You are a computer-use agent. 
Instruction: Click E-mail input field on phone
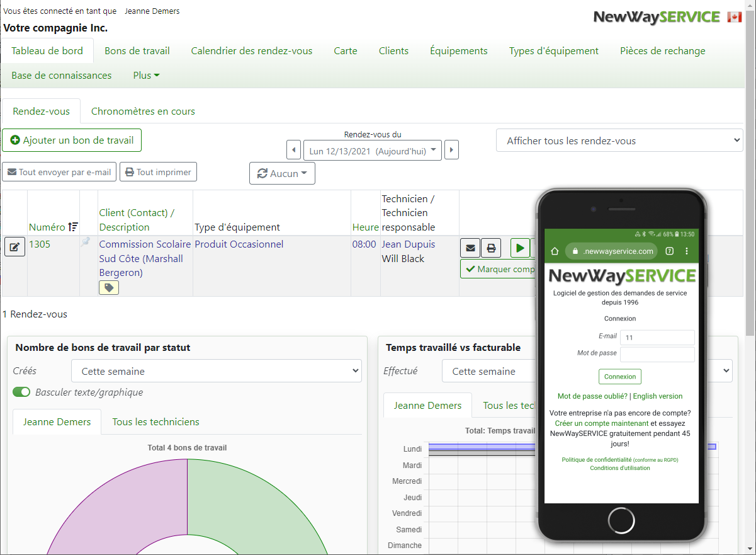[x=657, y=337]
